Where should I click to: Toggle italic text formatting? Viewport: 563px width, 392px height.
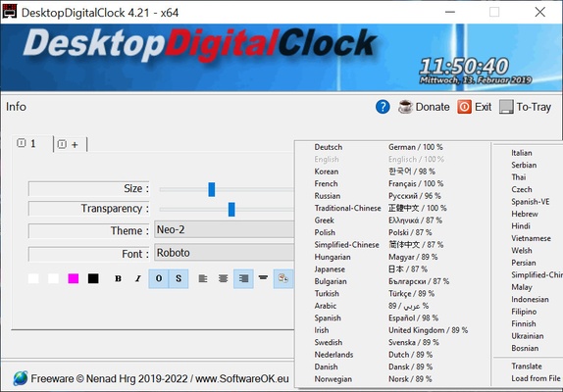click(x=138, y=278)
